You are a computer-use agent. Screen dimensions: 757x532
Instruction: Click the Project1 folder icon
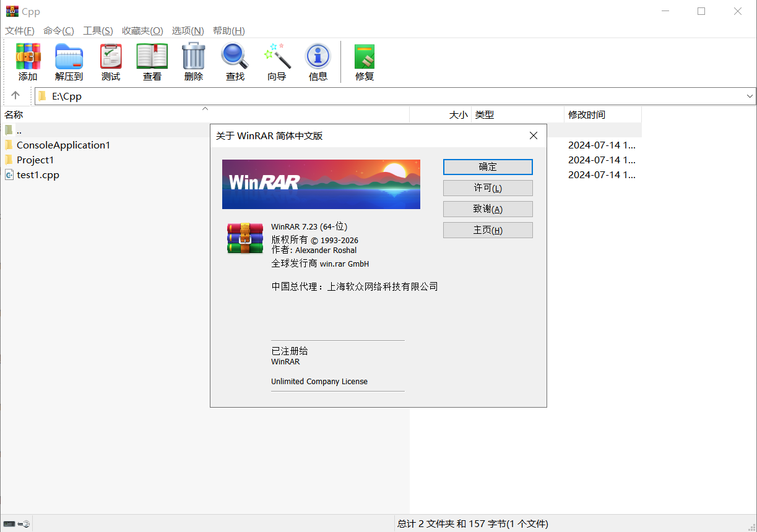(x=9, y=160)
